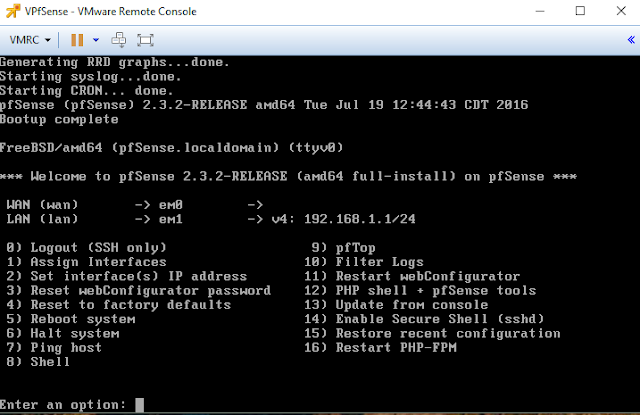Click the VMware Remote Console title icon
640x415 pixels.
click(13, 11)
